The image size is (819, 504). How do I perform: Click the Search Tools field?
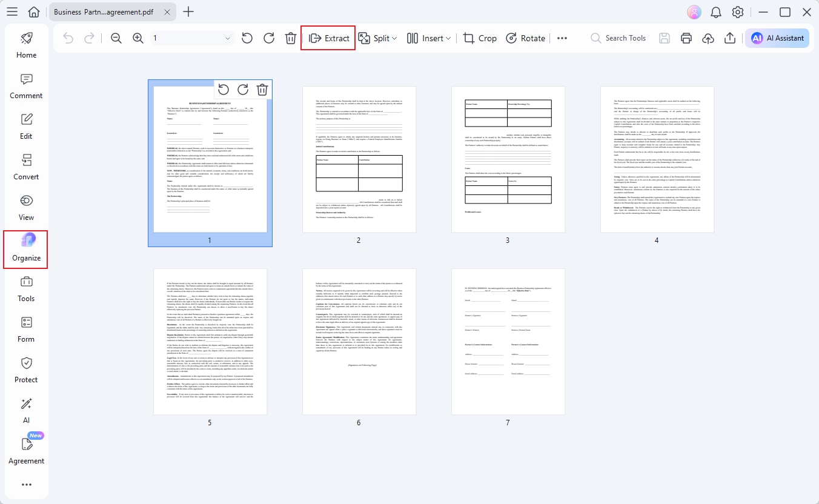[619, 38]
